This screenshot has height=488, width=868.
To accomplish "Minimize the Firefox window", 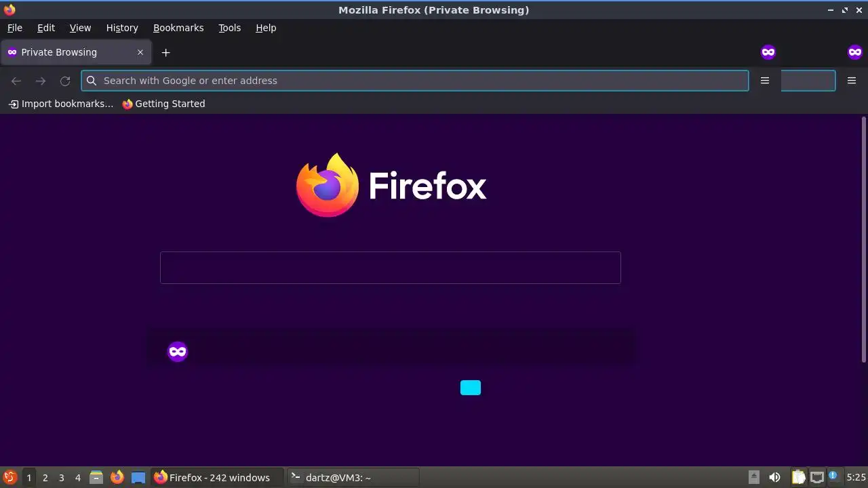I will click(x=831, y=10).
